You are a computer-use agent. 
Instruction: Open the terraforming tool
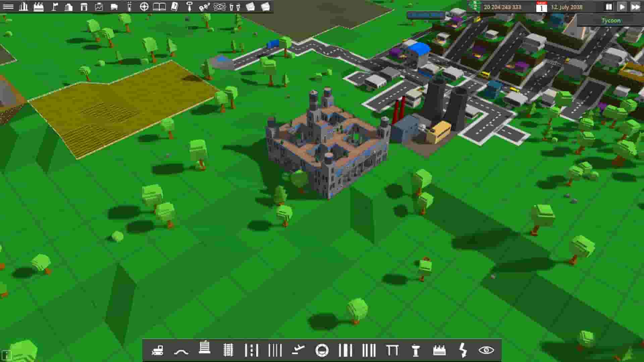[x=180, y=351]
